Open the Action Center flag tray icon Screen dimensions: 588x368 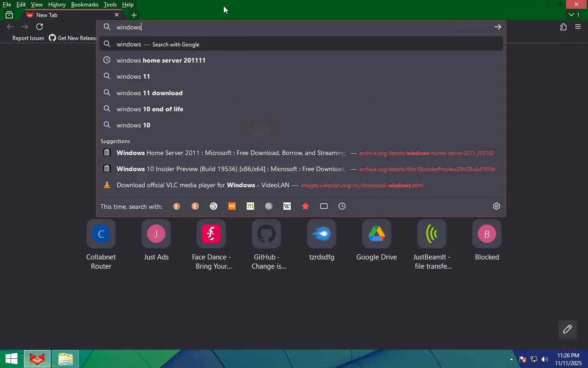pos(523,359)
